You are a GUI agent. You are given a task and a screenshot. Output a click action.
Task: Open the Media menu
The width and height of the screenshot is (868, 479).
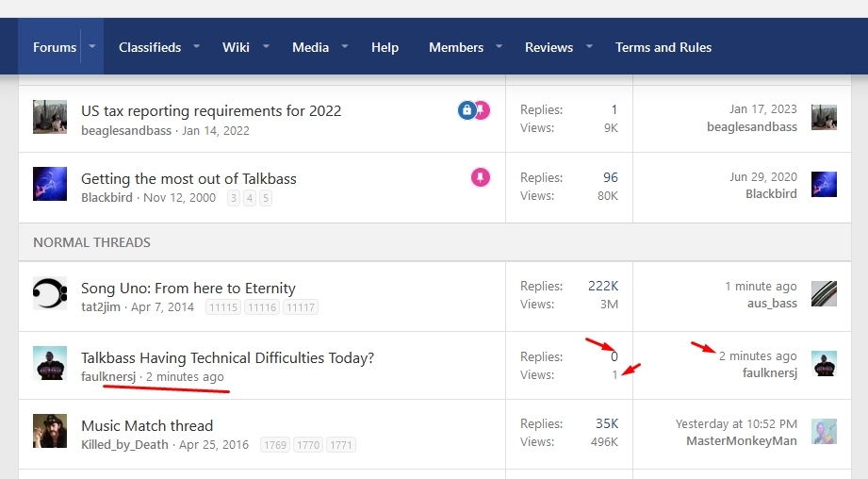pyautogui.click(x=311, y=47)
